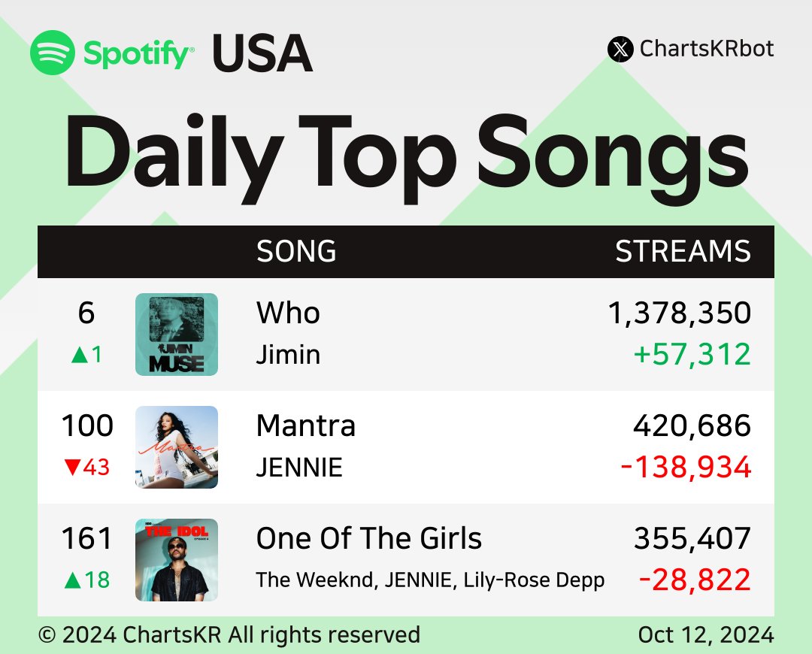
Task: Open the Jimin MUSE album cover
Action: click(177, 335)
